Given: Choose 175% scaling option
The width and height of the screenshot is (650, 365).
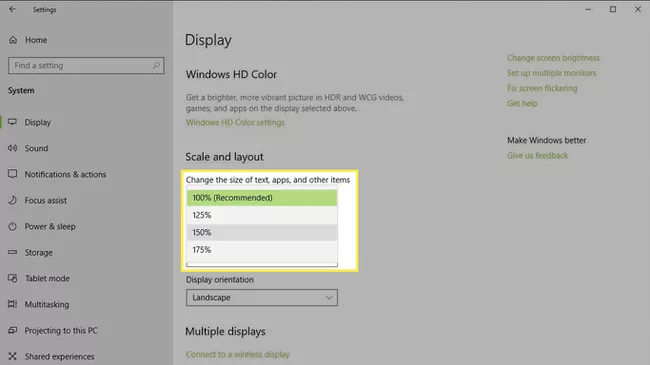Looking at the screenshot, I should tap(262, 250).
